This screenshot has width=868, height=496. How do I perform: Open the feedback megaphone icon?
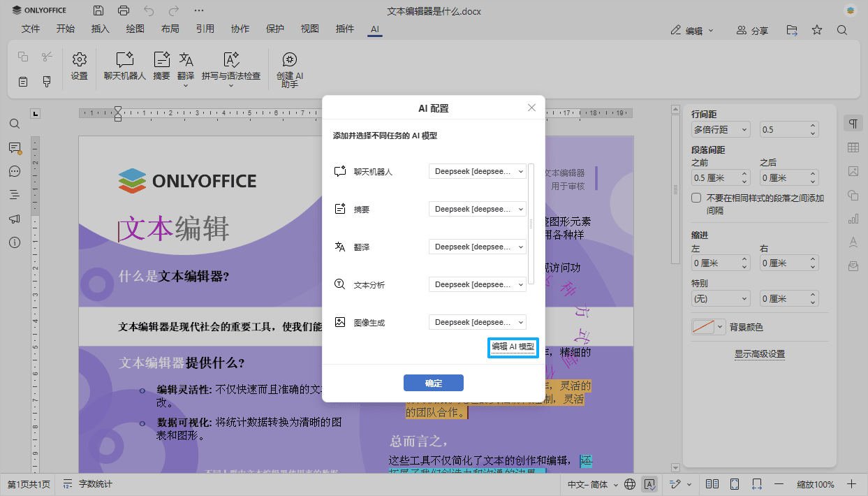coord(15,219)
